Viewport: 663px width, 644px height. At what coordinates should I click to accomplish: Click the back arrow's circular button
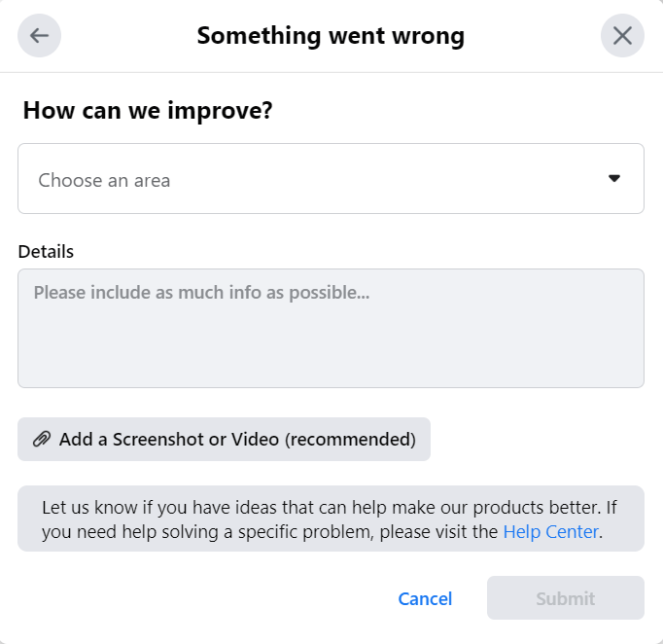click(39, 36)
